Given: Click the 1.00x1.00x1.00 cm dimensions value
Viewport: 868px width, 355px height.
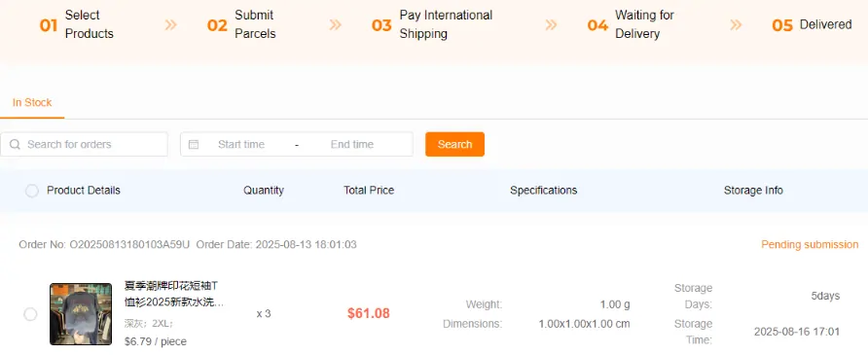Looking at the screenshot, I should coord(584,324).
